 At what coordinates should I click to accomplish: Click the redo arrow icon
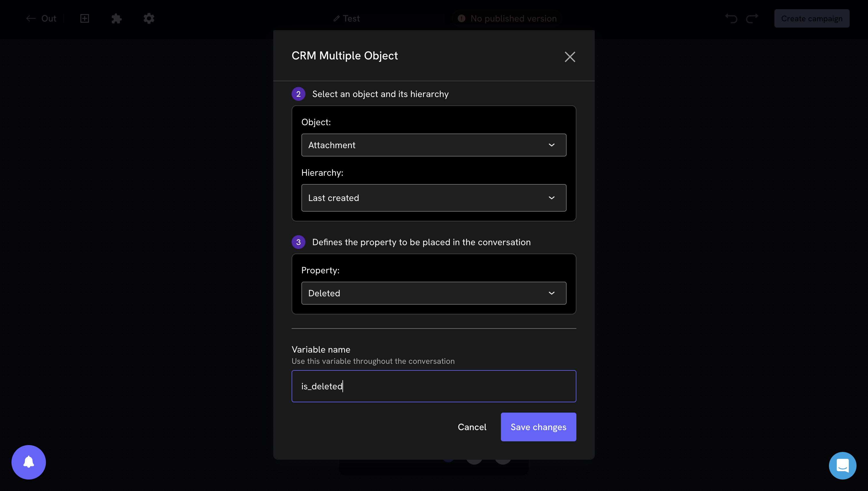coord(752,19)
